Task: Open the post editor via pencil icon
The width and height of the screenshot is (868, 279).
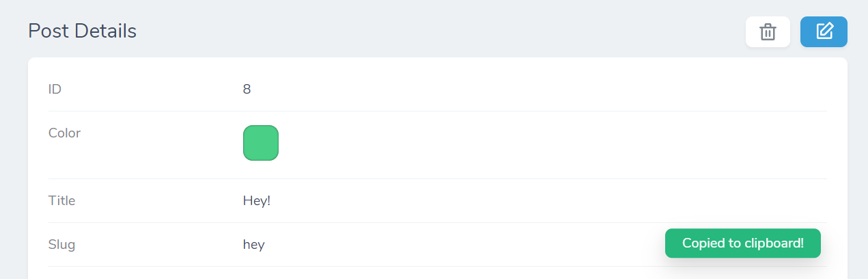Action: point(824,31)
